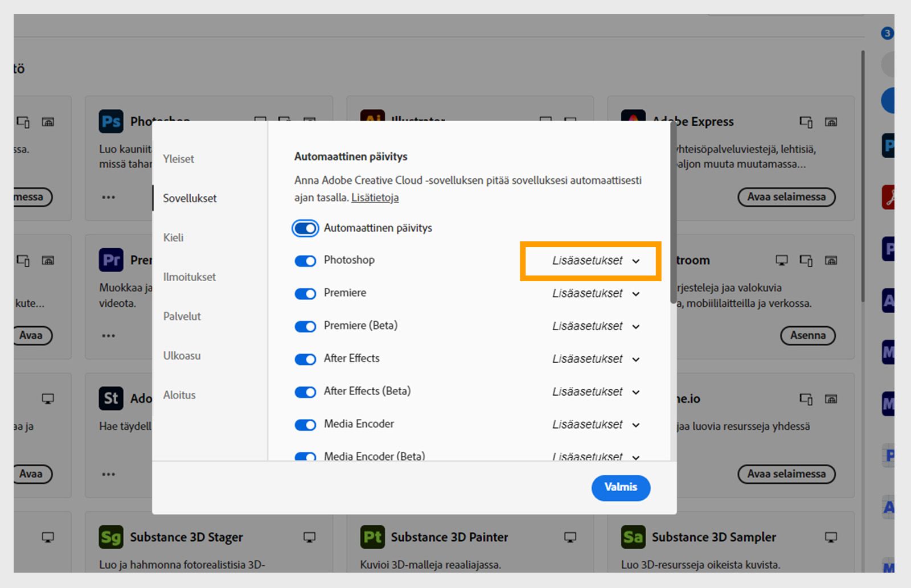The height and width of the screenshot is (588, 911).
Task: Toggle the Media Encoder update switch
Action: tap(305, 425)
